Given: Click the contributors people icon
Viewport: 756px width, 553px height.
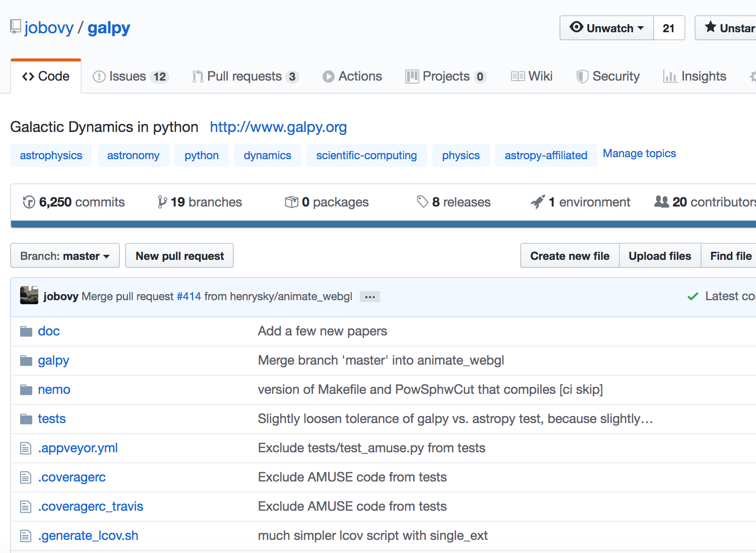Looking at the screenshot, I should coord(661,201).
